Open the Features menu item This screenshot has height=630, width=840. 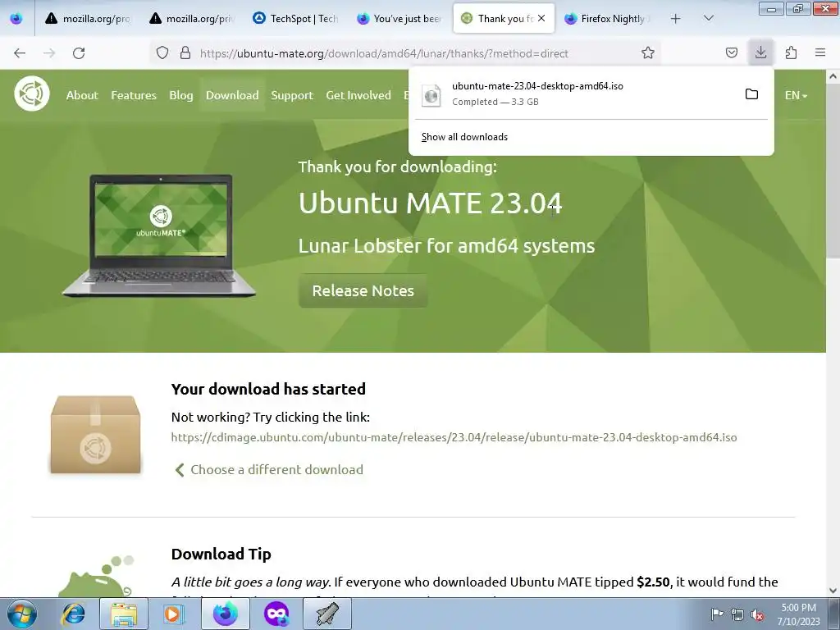click(134, 95)
